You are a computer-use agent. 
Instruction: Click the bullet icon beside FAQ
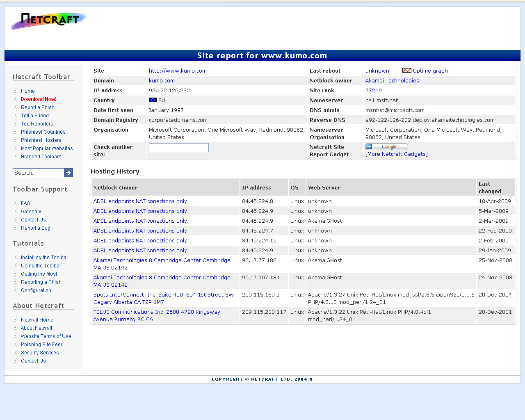click(15, 203)
